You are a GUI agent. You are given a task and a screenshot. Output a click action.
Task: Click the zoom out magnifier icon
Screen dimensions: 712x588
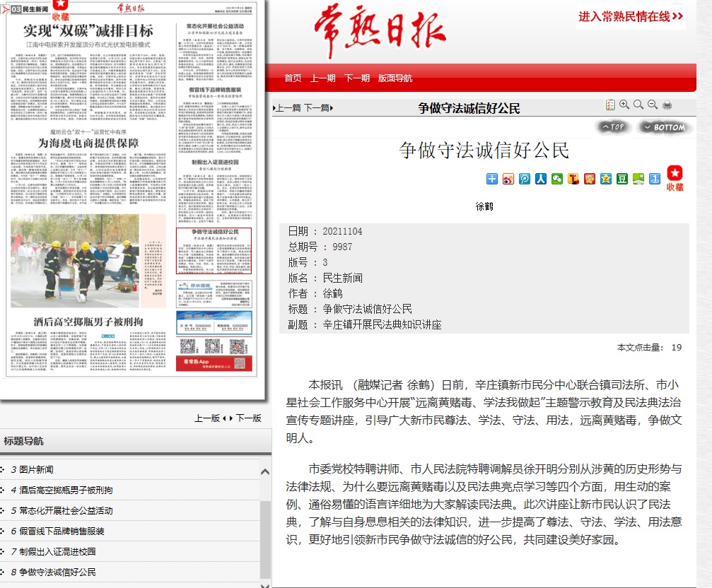click(653, 105)
